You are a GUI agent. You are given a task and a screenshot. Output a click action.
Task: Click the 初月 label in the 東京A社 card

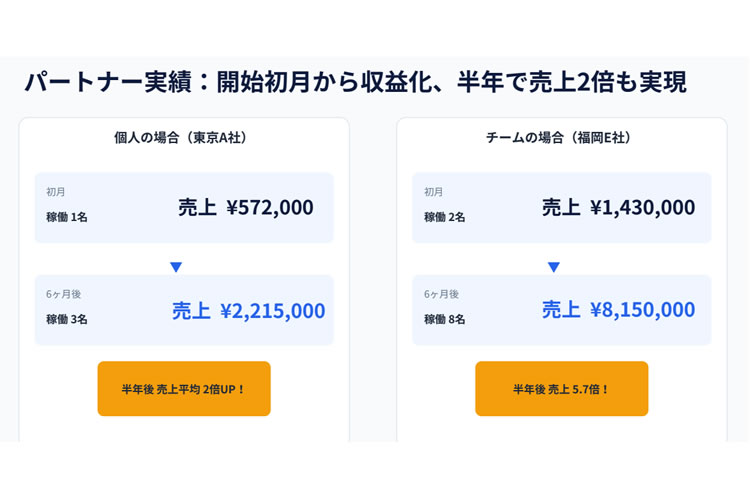(56, 191)
